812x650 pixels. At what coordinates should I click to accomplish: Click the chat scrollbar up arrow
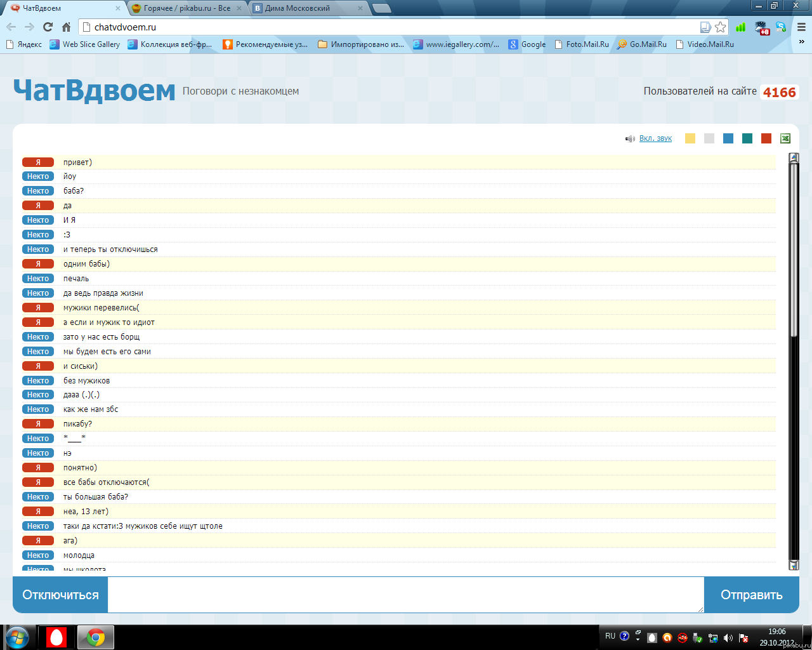point(794,158)
